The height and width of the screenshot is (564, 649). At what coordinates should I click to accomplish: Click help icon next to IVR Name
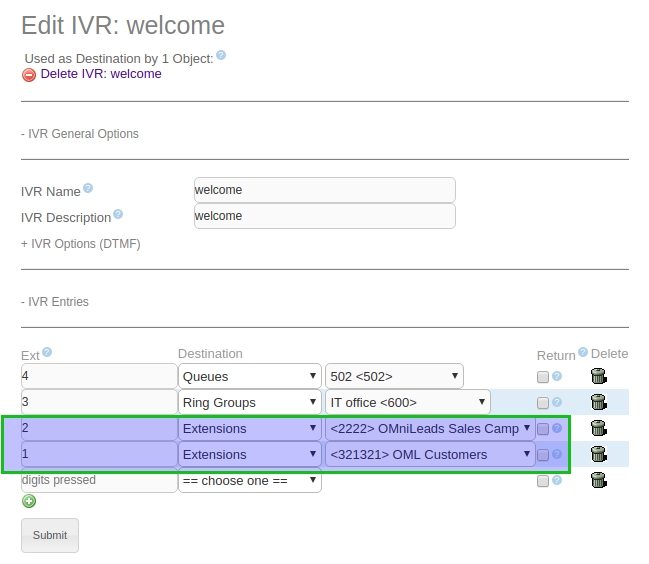point(88,188)
